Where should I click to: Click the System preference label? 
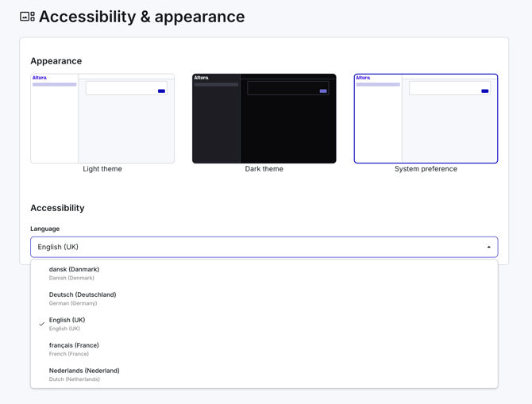click(x=426, y=169)
